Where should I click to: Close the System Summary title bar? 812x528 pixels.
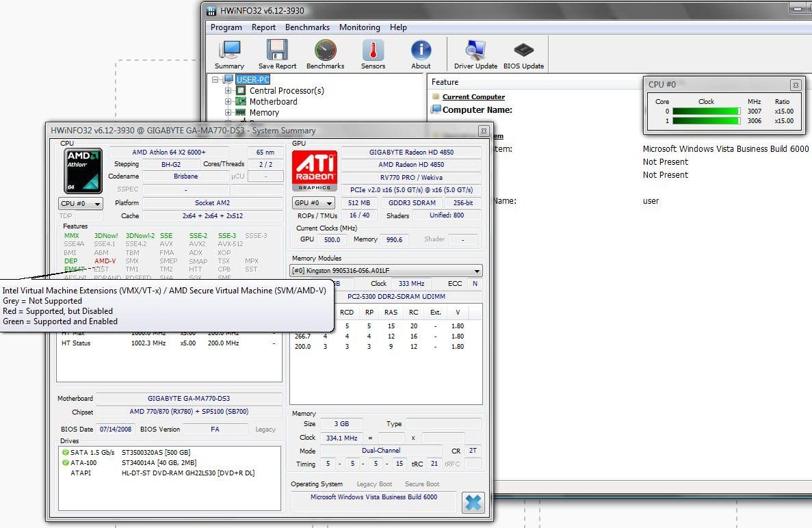coord(483,131)
